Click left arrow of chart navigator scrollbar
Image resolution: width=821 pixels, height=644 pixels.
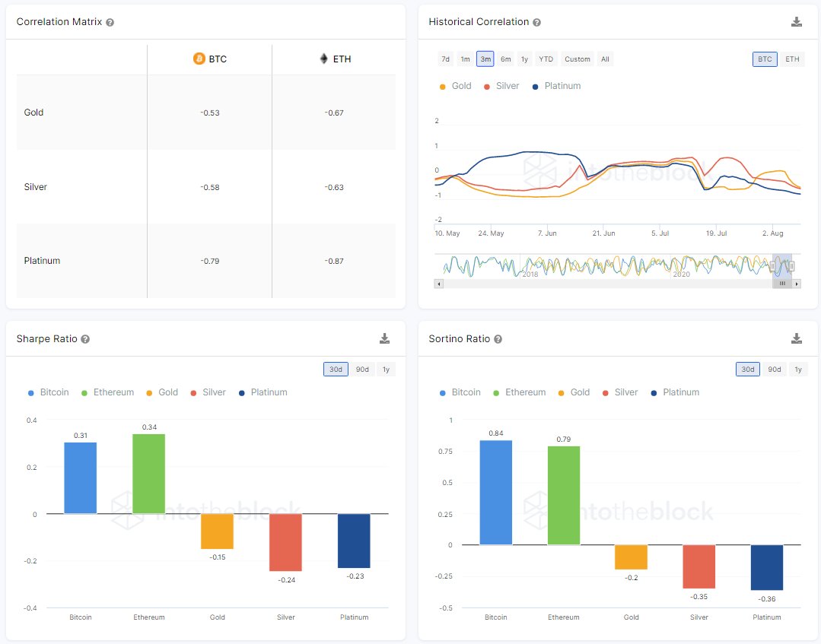438,284
